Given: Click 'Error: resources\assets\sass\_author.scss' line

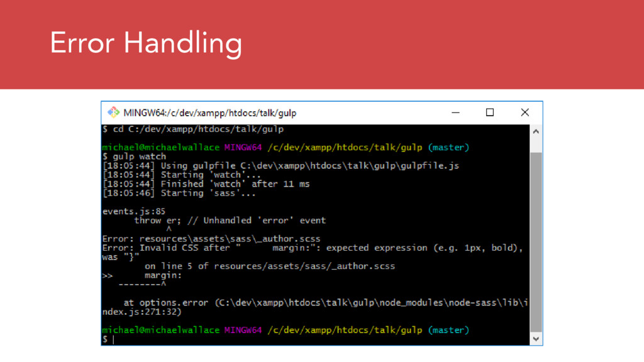Looking at the screenshot, I should tap(211, 239).
